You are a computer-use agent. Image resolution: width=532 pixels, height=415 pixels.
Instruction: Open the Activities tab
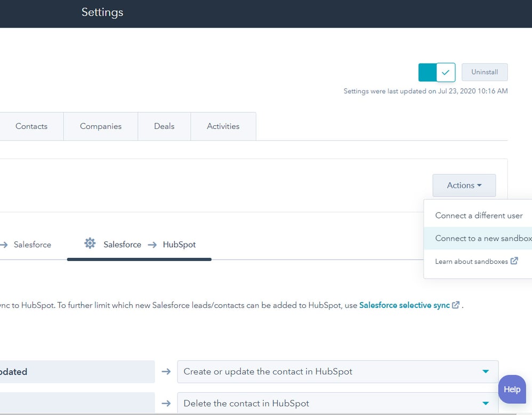tap(223, 126)
